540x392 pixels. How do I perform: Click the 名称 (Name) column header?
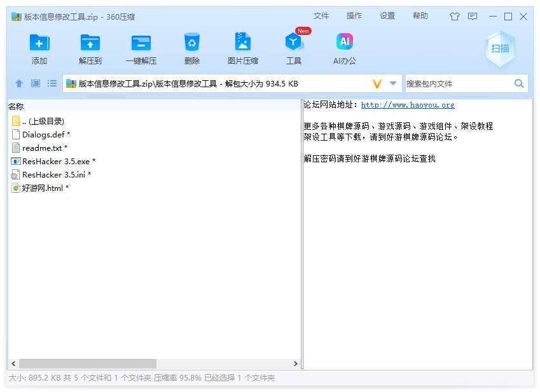(x=17, y=106)
